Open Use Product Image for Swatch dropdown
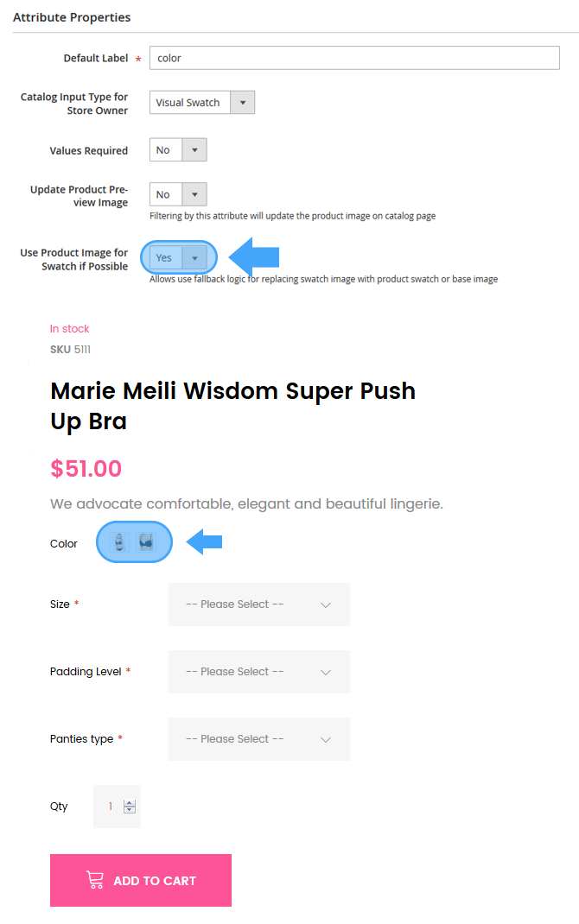The width and height of the screenshot is (579, 924). coord(178,257)
